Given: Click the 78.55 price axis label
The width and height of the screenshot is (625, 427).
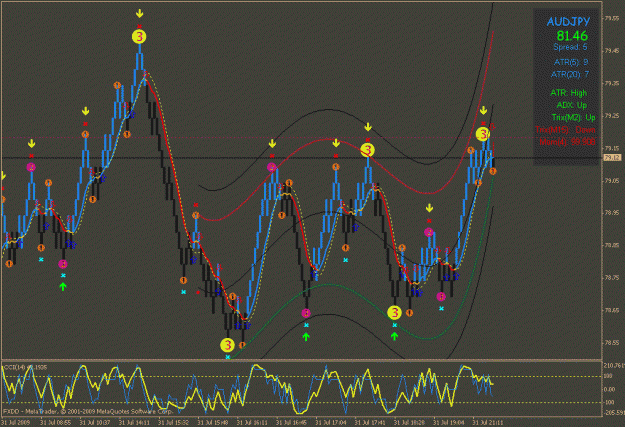Looking at the screenshot, I should (x=612, y=342).
